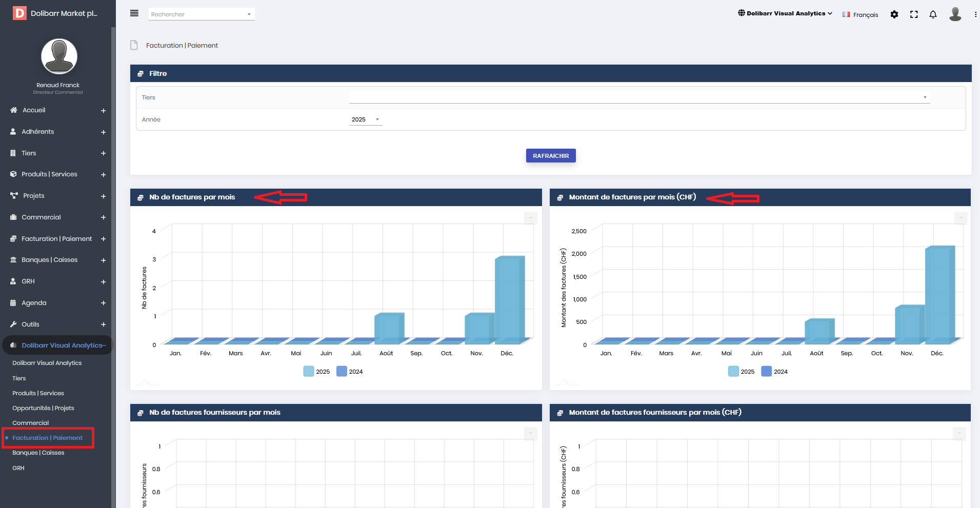Click the hamburger menu icon
Viewport: 980px width, 508px height.
click(134, 13)
